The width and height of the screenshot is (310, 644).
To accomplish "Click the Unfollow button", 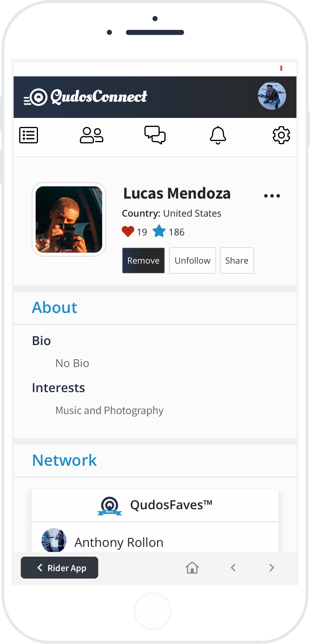I will [x=193, y=260].
